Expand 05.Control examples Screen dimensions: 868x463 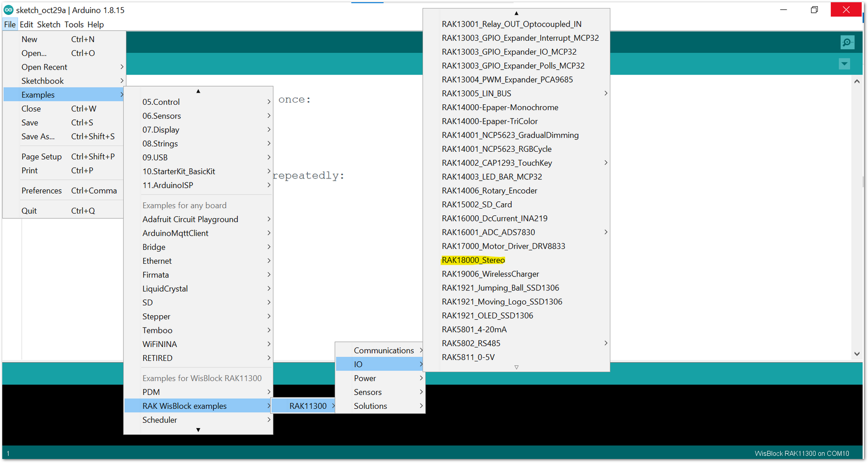point(198,102)
